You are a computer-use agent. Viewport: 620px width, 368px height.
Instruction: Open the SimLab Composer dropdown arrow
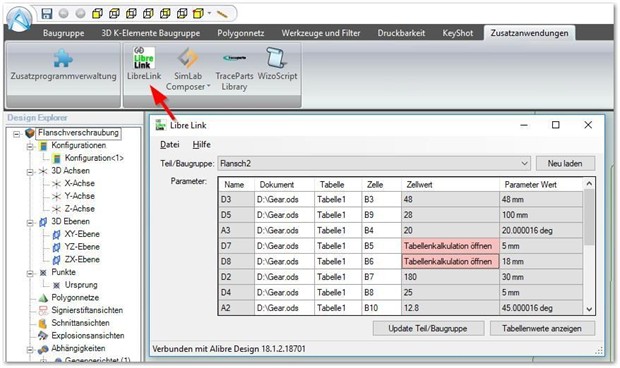208,87
